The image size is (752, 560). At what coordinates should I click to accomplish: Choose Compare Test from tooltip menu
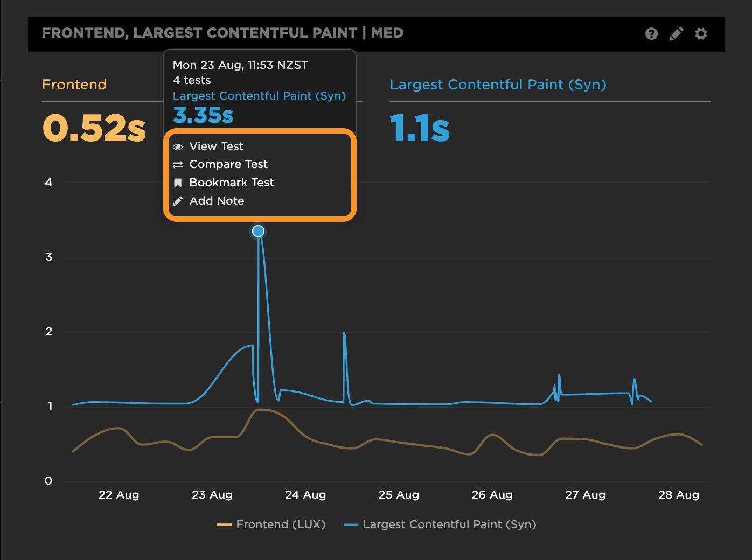click(228, 164)
